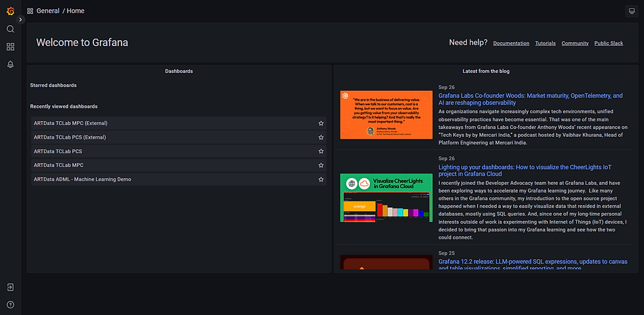Click the Welcome to Grafana heading
This screenshot has width=644, height=315.
[x=82, y=42]
